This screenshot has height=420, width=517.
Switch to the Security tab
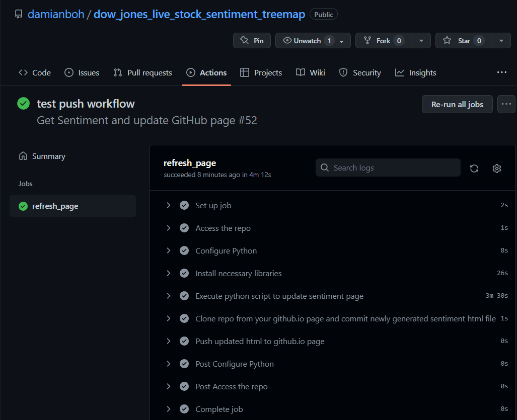click(x=360, y=72)
